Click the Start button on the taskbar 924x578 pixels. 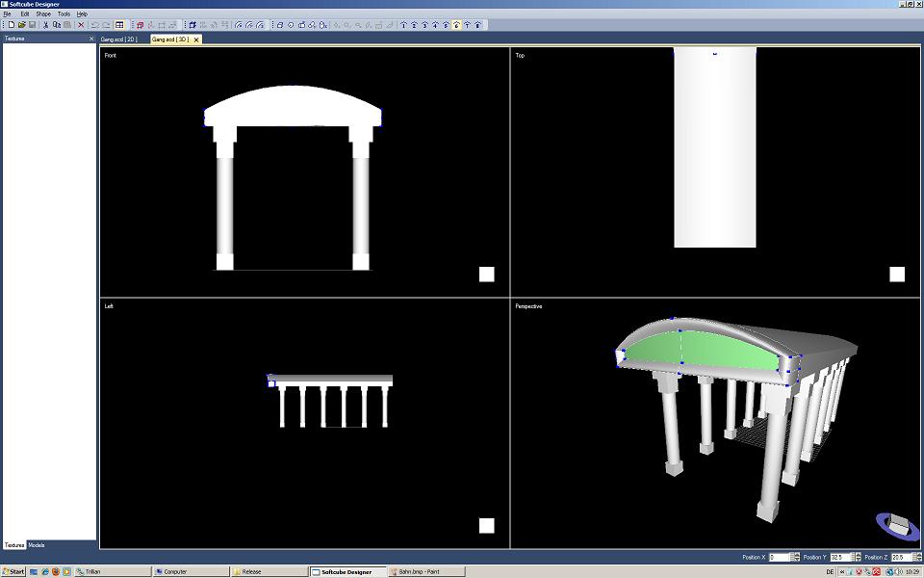13,571
